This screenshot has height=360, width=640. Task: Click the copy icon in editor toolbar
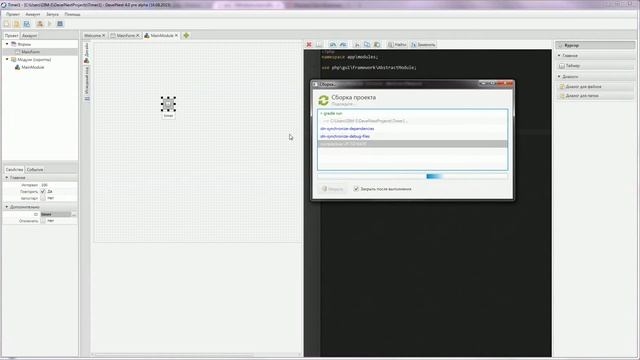point(367,44)
